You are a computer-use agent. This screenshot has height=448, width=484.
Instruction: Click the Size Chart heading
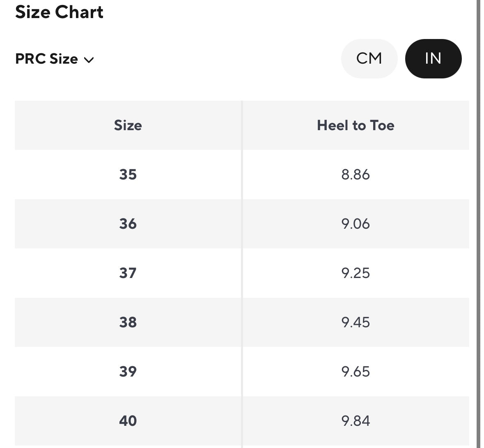(x=59, y=12)
